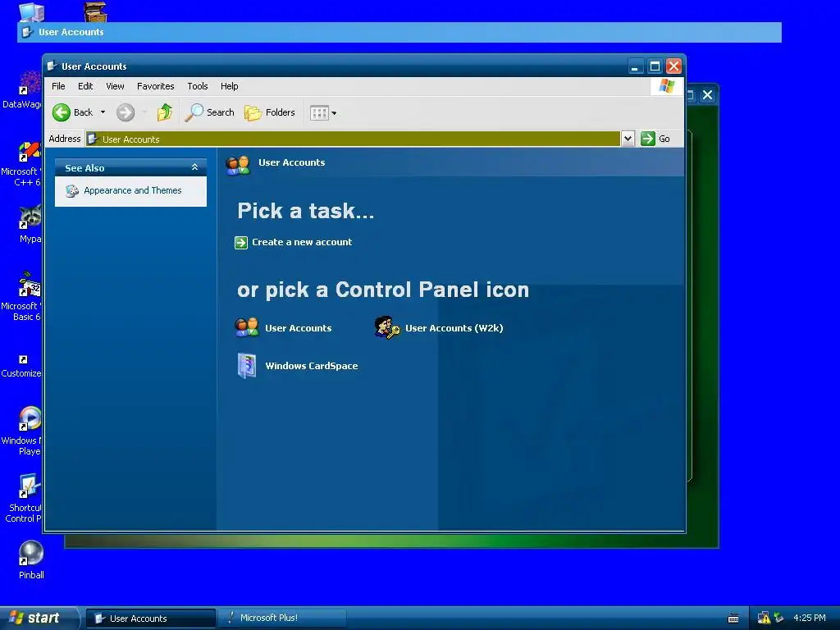Click green arrow beside Create a new account
840x630 pixels.
[x=241, y=243]
